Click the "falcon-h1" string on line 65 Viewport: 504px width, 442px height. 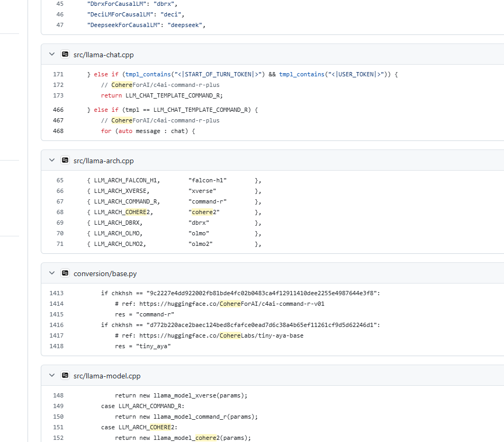pos(208,180)
